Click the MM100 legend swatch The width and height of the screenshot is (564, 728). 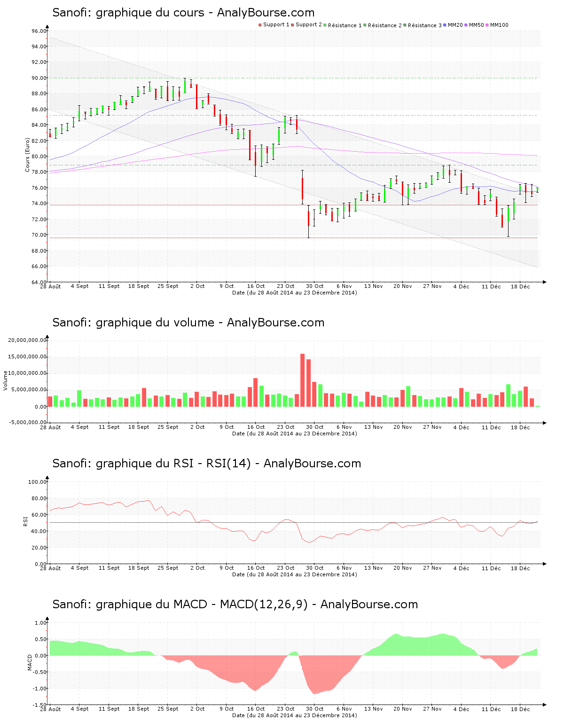[487, 25]
